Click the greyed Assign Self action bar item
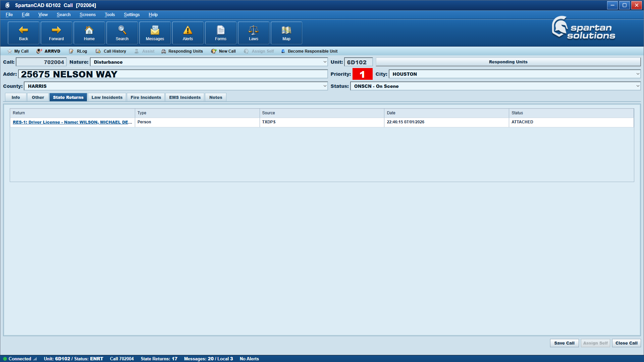 coord(259,51)
